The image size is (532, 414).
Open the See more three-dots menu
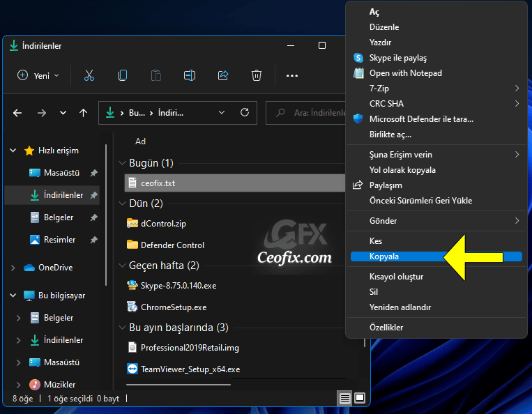tap(291, 75)
